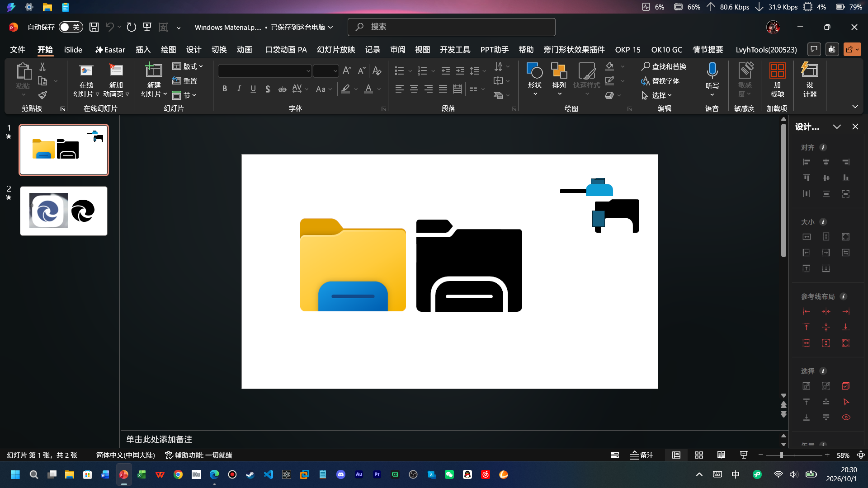Click Increase Font Size icon

[x=347, y=71]
